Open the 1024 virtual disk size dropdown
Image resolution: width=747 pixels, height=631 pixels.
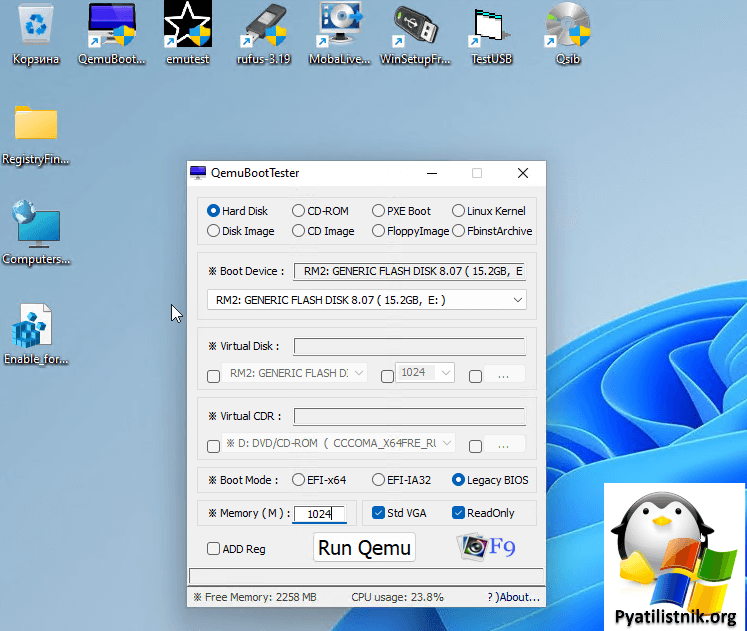tap(425, 372)
